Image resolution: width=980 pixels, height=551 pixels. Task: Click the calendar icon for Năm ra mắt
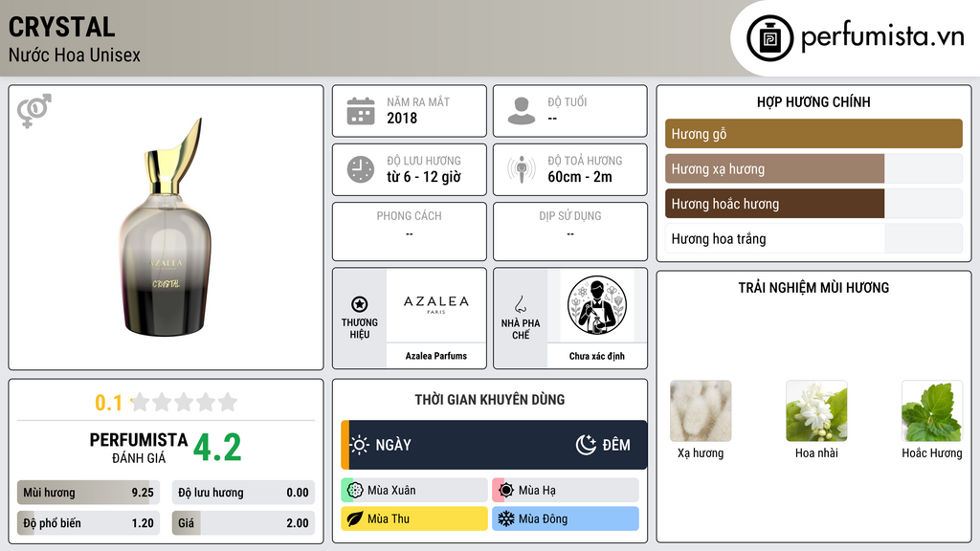(x=361, y=111)
